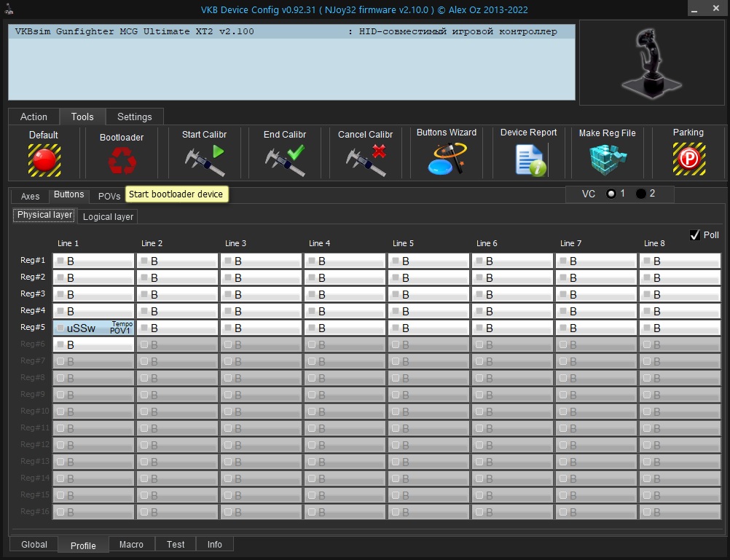Click the uSSw Tempo POV1 cell in Reg#5

(93, 328)
